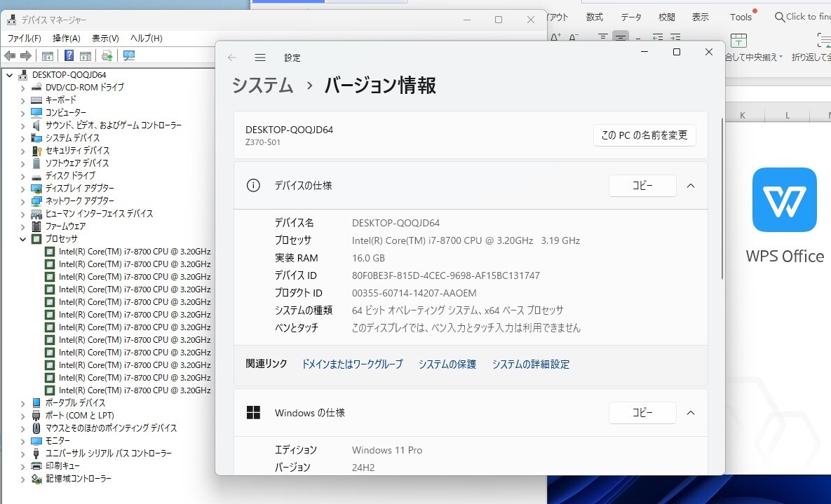Click update device driver toolbar icon
The width and height of the screenshot is (831, 504).
[107, 55]
